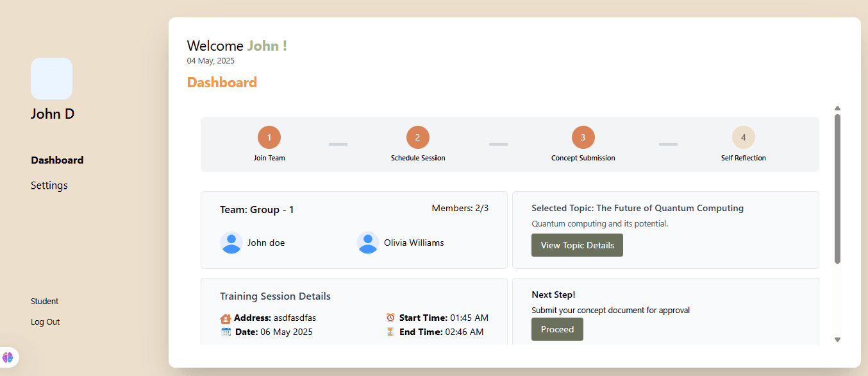The width and height of the screenshot is (868, 376).
Task: Click the Log Out link
Action: pyautogui.click(x=46, y=322)
